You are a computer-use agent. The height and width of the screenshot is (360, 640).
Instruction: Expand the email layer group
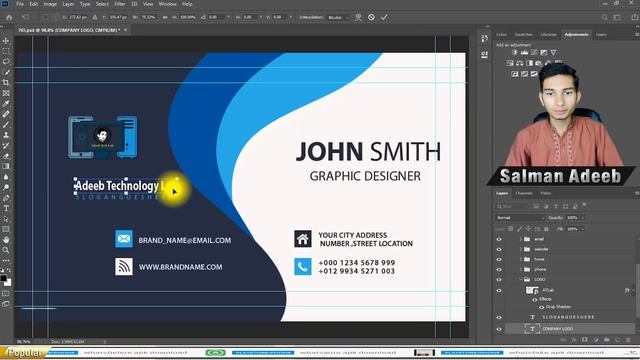click(x=521, y=239)
